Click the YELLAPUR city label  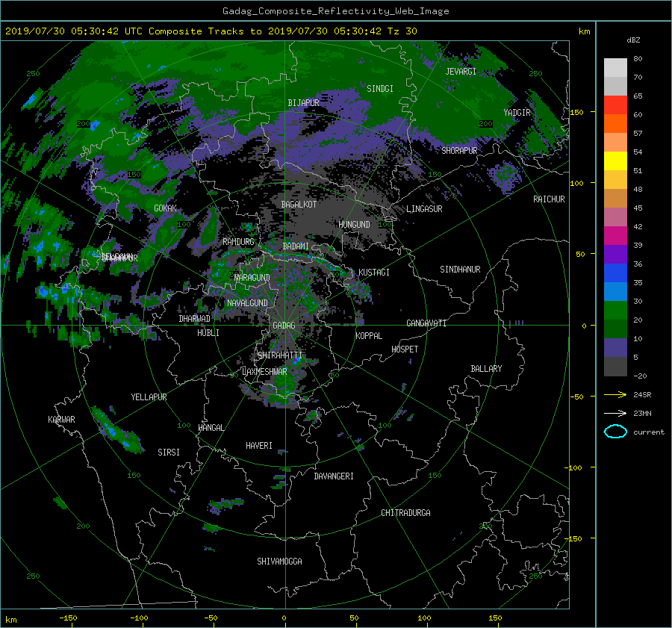pyautogui.click(x=149, y=397)
